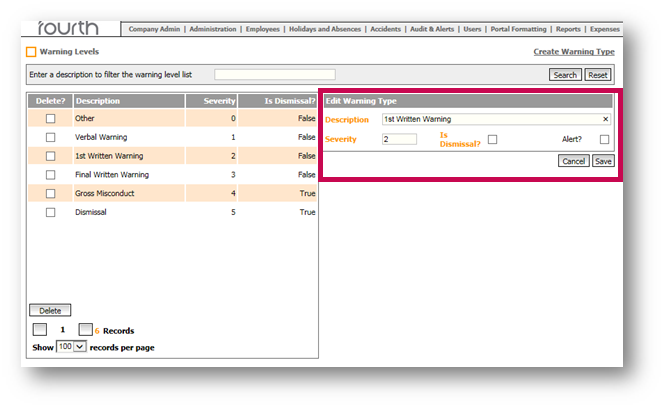Enable the Is Dismissal checkbox
The image size is (665, 409).
pos(492,139)
